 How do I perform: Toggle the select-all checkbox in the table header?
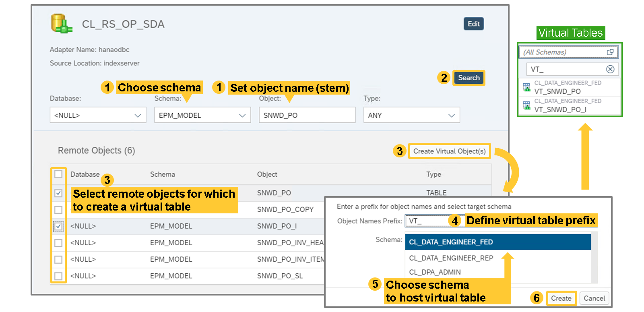(x=58, y=174)
